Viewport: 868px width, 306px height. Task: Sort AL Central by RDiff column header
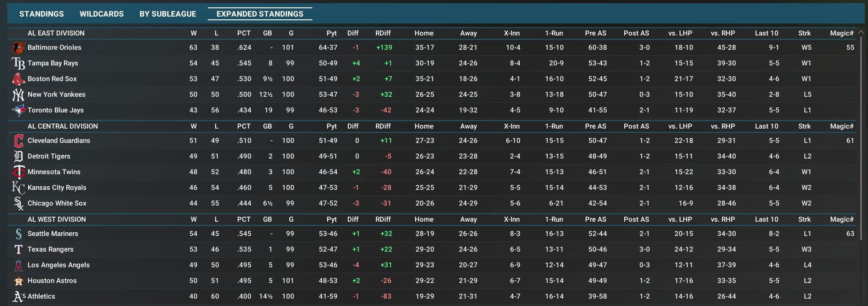(x=383, y=126)
